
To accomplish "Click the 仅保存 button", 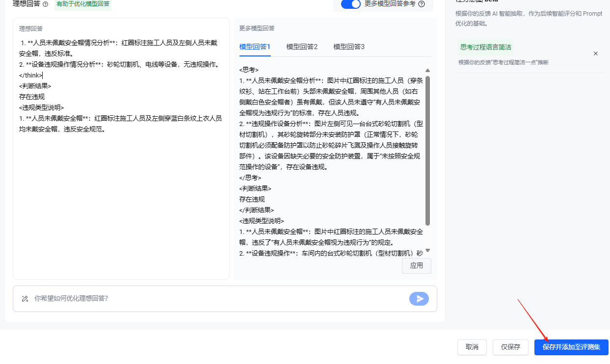I will point(511,347).
